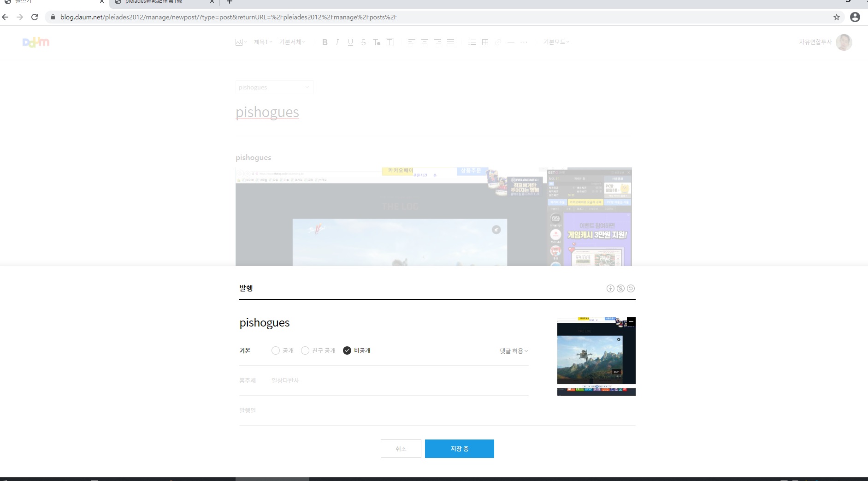Go back in browser history
Screen dimensions: 868x481
(5, 17)
